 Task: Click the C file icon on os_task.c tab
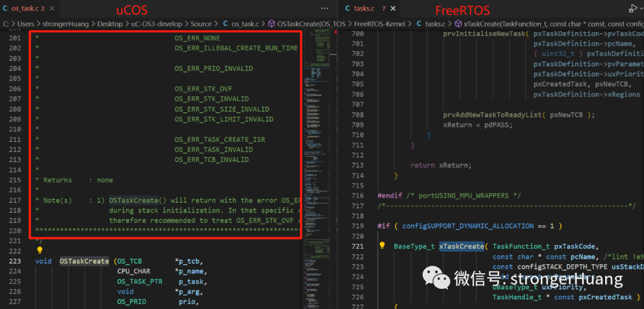pyautogui.click(x=5, y=8)
